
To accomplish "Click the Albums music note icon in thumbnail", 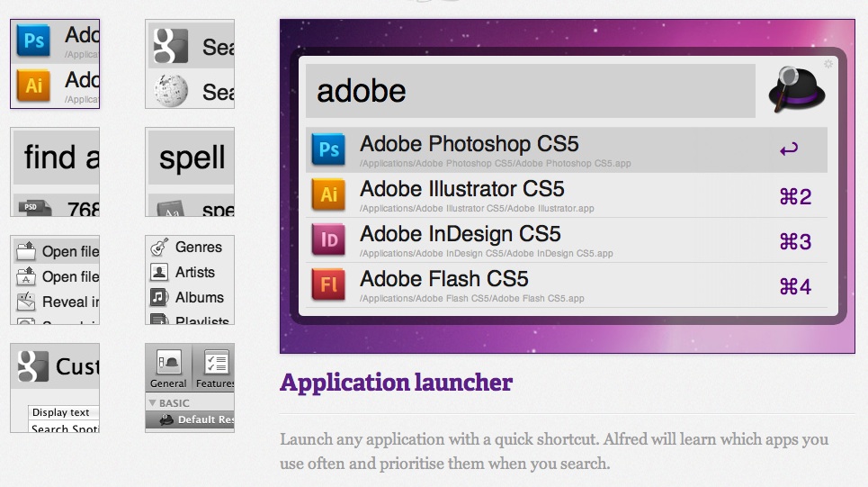I will tap(159, 298).
